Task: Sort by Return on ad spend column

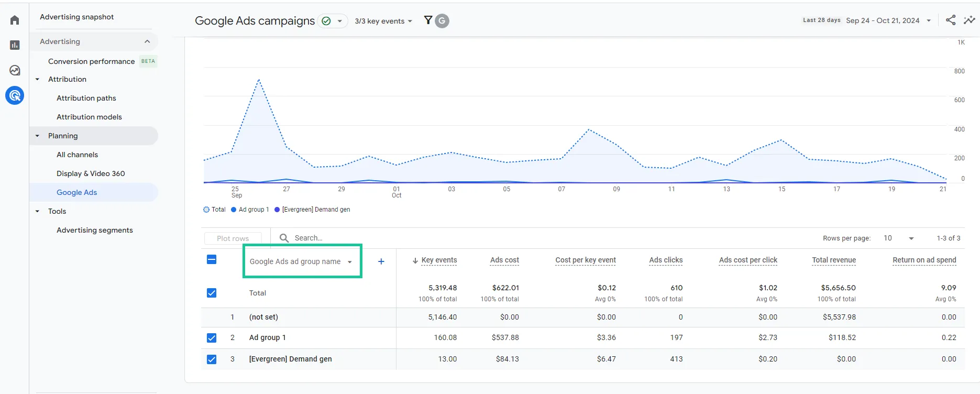Action: 924,260
